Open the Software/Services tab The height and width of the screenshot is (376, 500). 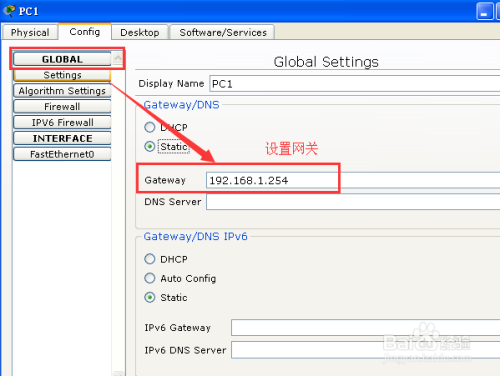pyautogui.click(x=223, y=32)
